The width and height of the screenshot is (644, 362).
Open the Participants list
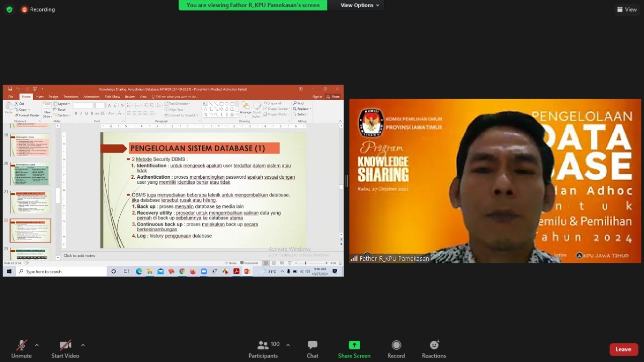pos(263,349)
